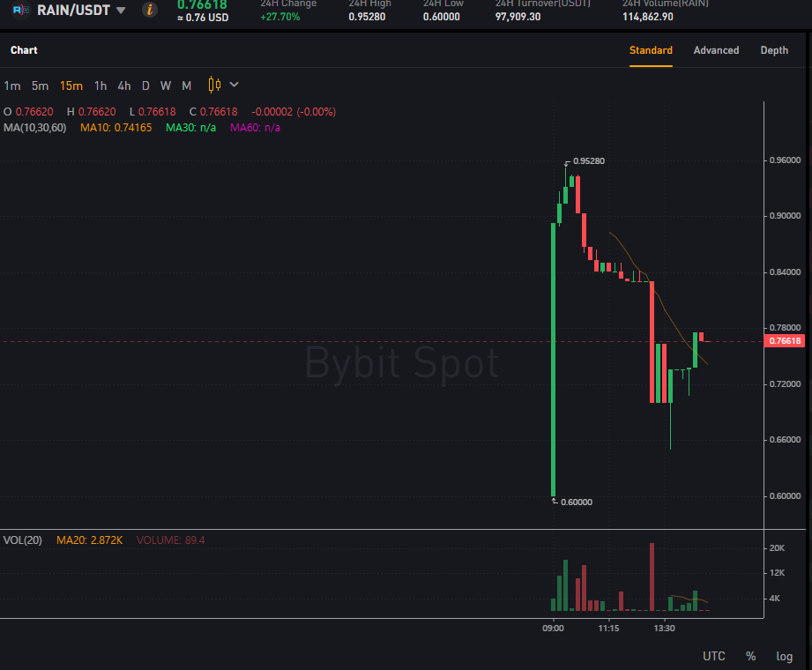This screenshot has width=812, height=670.
Task: Click the 0.95280 high price marker
Action: pos(589,161)
